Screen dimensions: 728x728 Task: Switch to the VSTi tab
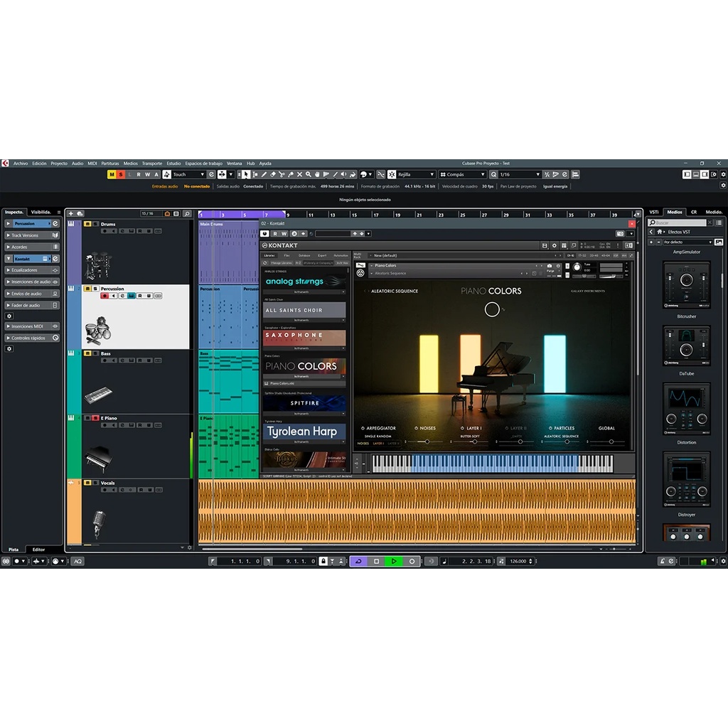pos(654,212)
